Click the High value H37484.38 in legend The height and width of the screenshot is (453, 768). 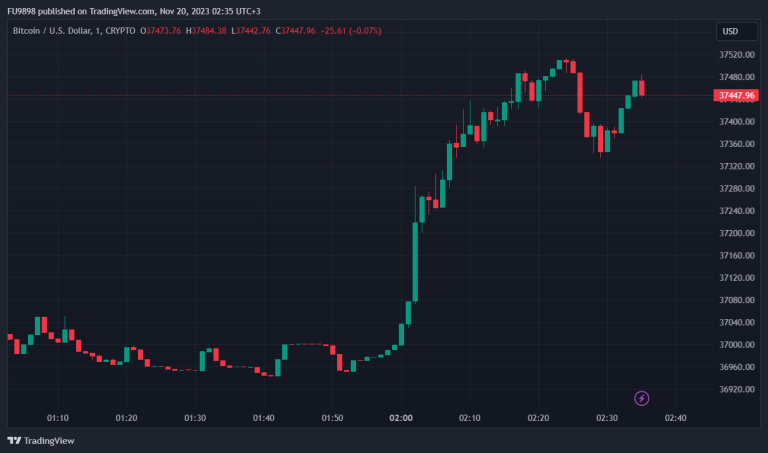(x=207, y=31)
